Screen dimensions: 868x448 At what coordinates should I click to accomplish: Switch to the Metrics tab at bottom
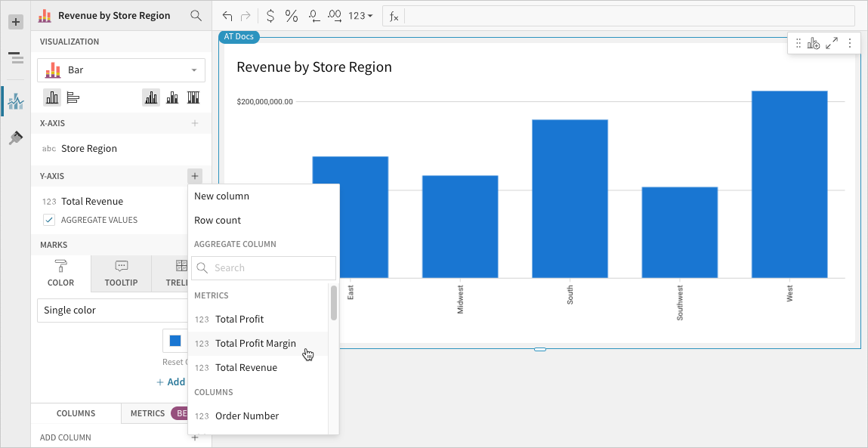click(148, 413)
